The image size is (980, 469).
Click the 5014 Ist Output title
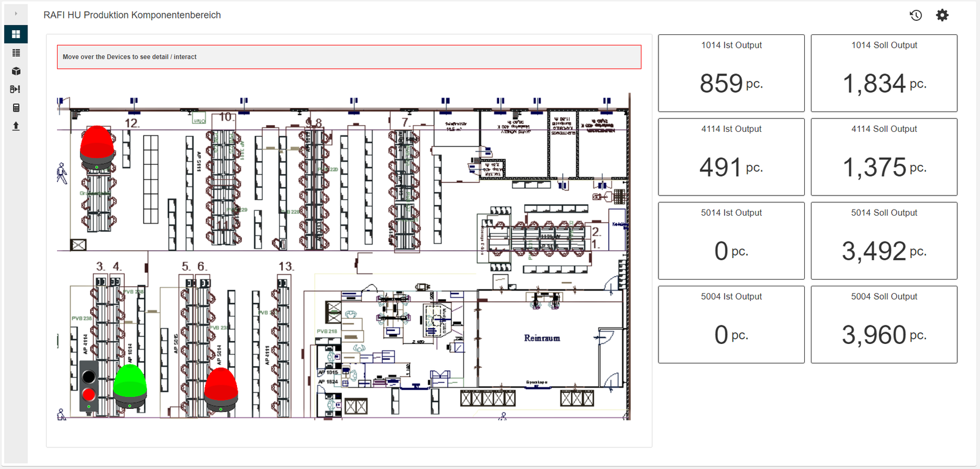[731, 213]
